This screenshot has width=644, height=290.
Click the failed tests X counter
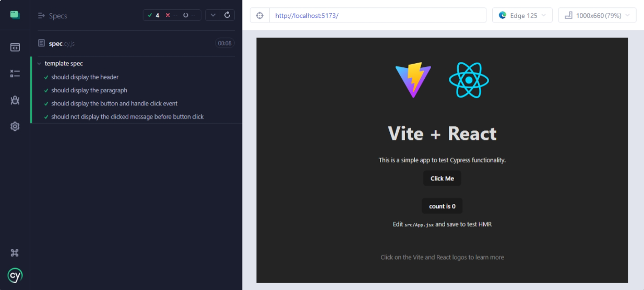pos(172,15)
